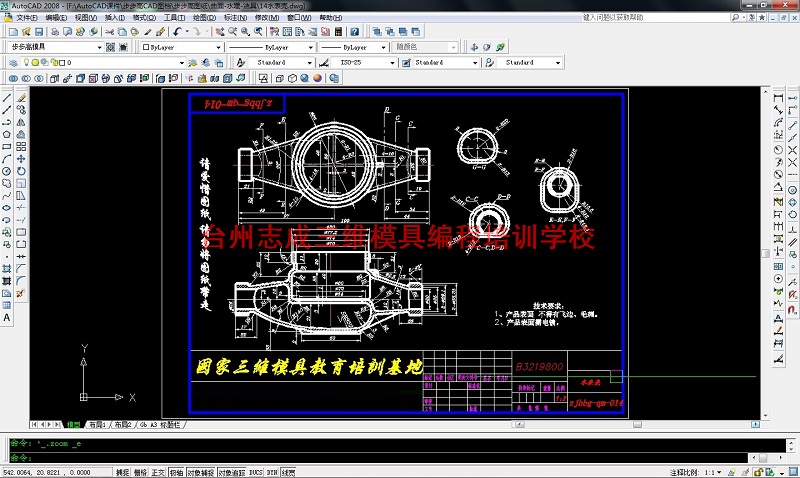Open the 编辑(E) menu
This screenshot has height=478, width=800.
pyautogui.click(x=56, y=17)
